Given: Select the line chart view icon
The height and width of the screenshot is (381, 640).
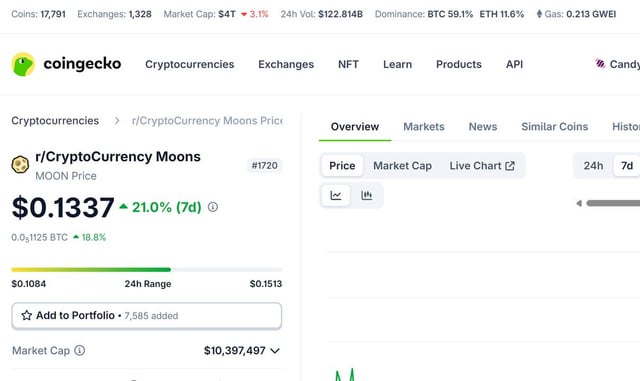Looking at the screenshot, I should 336,195.
